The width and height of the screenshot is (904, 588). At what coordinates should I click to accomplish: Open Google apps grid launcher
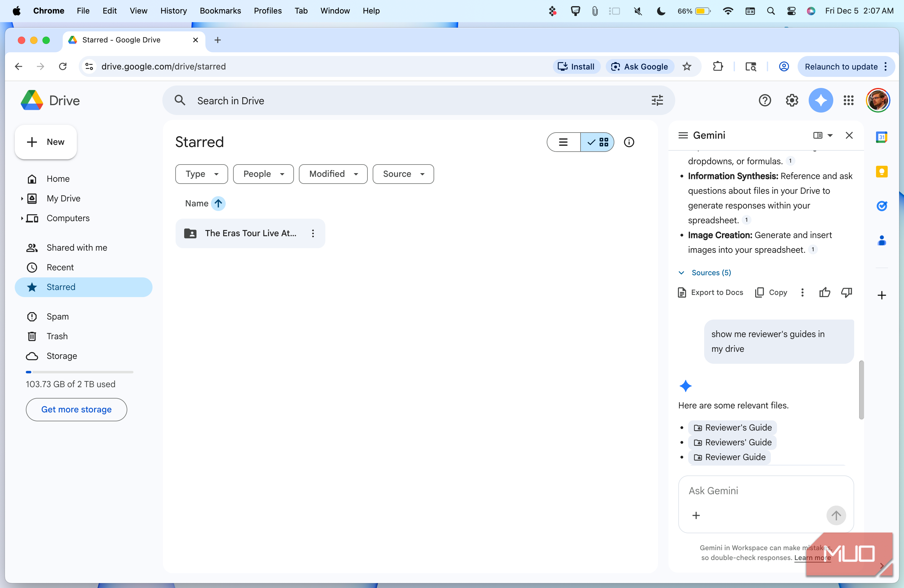[848, 101]
